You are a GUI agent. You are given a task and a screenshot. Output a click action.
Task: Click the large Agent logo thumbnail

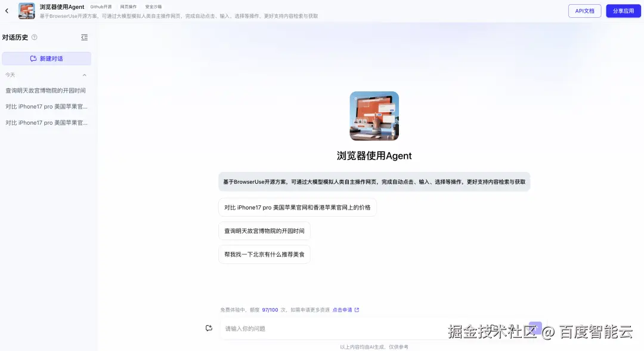pyautogui.click(x=374, y=116)
